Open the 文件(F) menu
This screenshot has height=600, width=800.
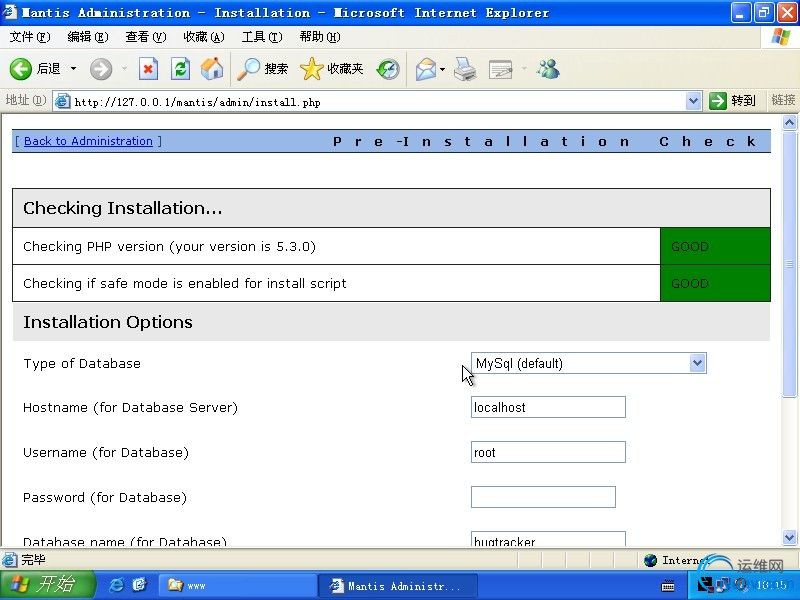point(30,37)
